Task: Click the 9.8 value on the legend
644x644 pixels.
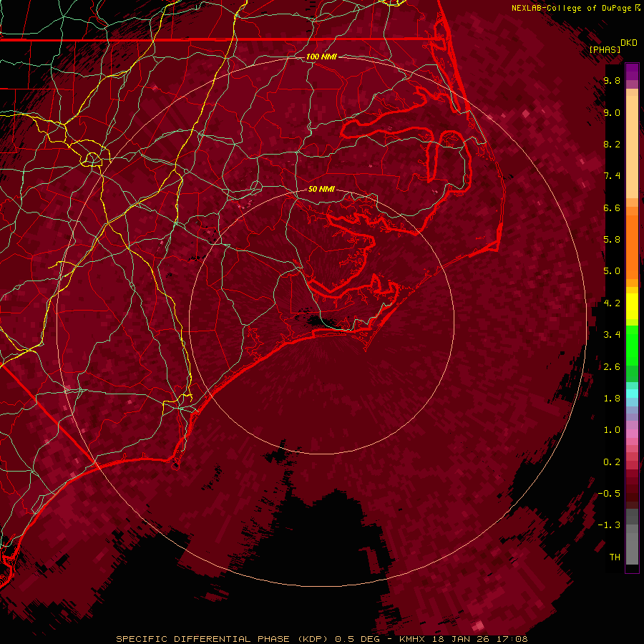Action: pos(612,81)
